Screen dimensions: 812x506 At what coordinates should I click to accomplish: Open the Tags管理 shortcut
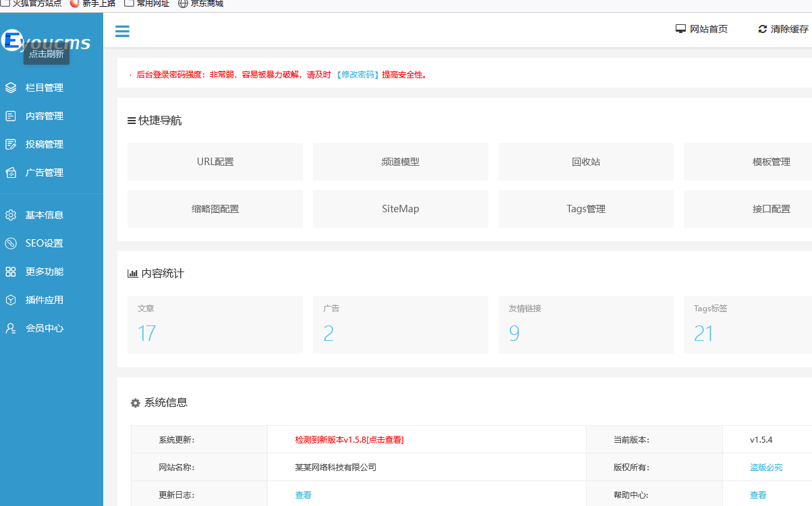(x=586, y=209)
